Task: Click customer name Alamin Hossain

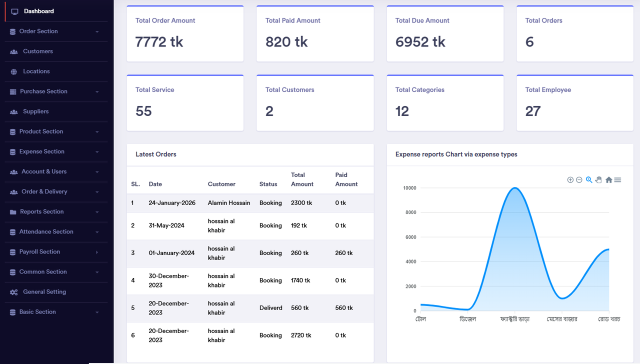Action: pyautogui.click(x=229, y=203)
